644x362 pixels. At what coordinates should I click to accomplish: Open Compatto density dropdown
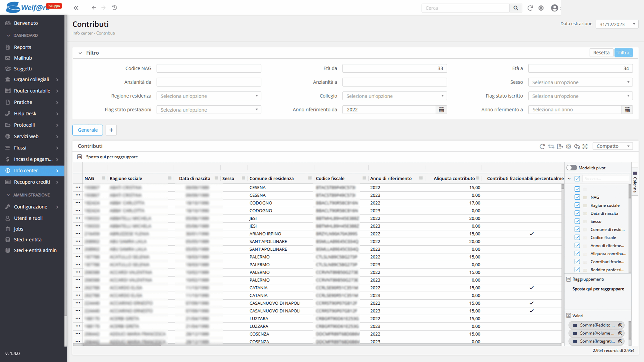(613, 146)
